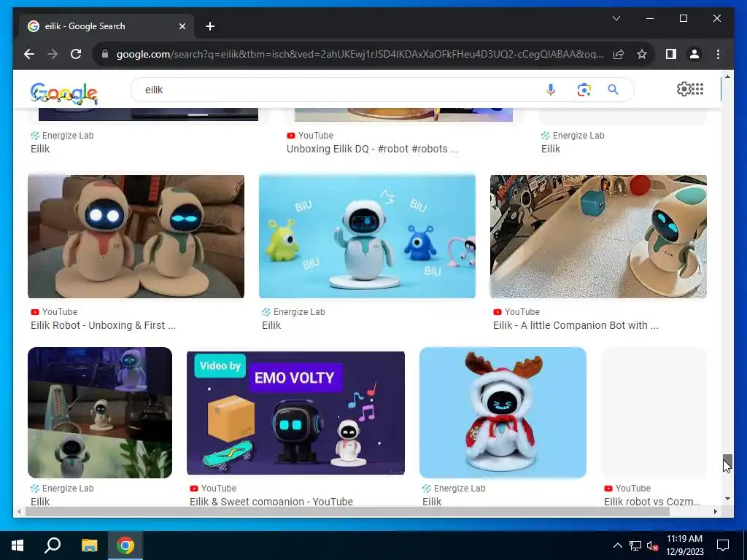Click the Google holiday logo

[64, 93]
